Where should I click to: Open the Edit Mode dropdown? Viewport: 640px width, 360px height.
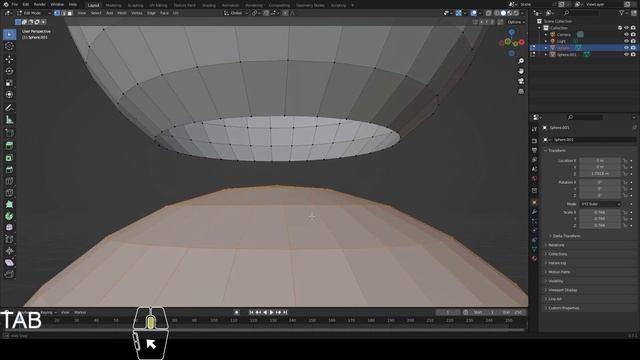click(33, 13)
